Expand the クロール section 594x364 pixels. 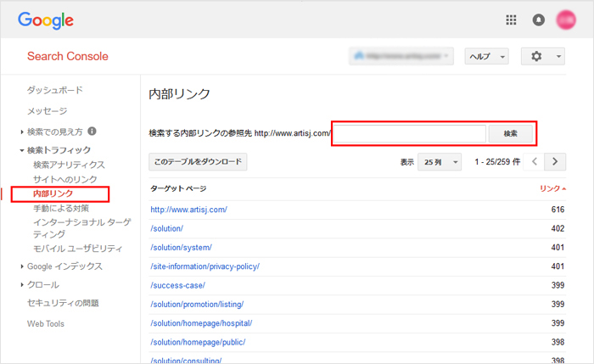coord(22,284)
